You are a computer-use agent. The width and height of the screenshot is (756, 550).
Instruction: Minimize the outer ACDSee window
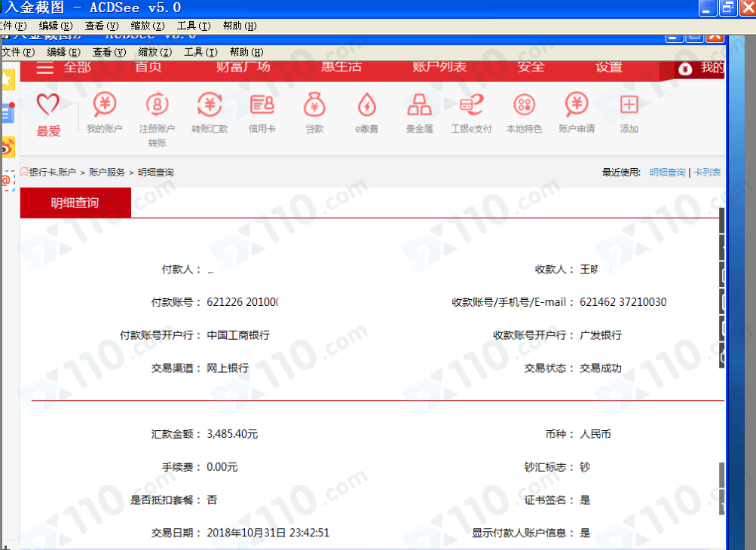(x=707, y=8)
